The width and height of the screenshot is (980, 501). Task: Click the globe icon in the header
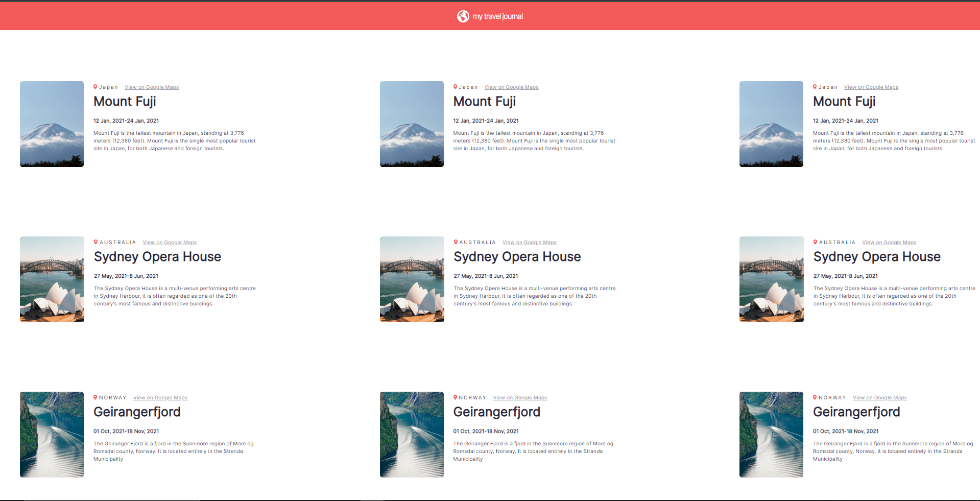463,16
